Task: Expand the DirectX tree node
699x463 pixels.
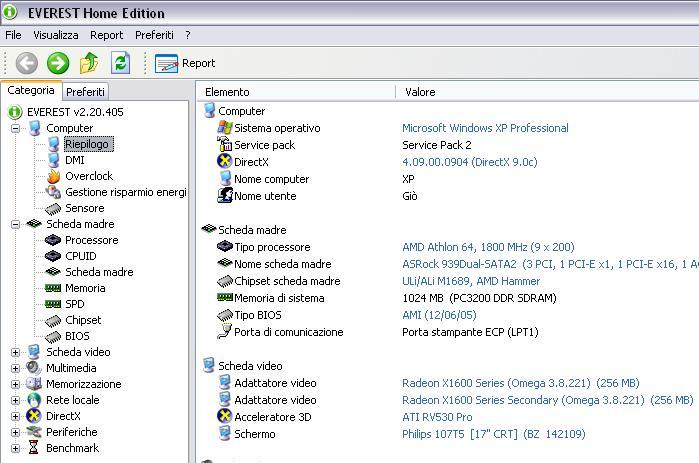Action: (16, 417)
